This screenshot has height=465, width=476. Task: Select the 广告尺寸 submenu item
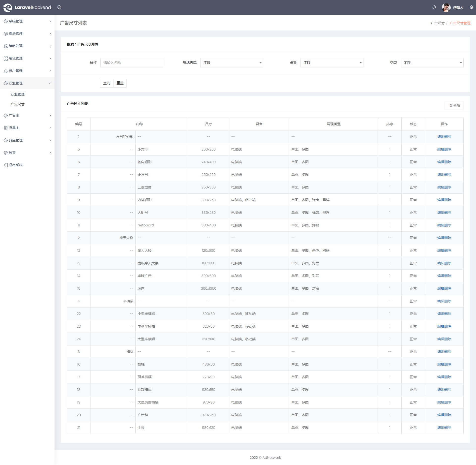pos(18,104)
